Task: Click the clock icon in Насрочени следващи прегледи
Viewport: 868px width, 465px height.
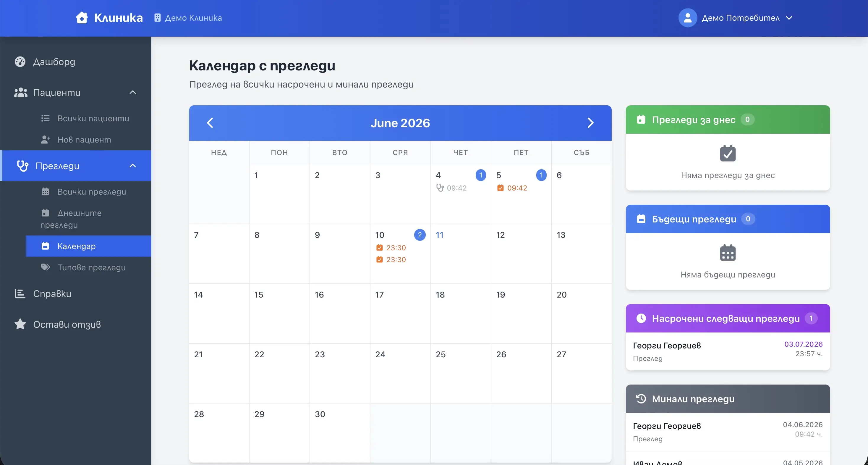Action: (x=641, y=318)
